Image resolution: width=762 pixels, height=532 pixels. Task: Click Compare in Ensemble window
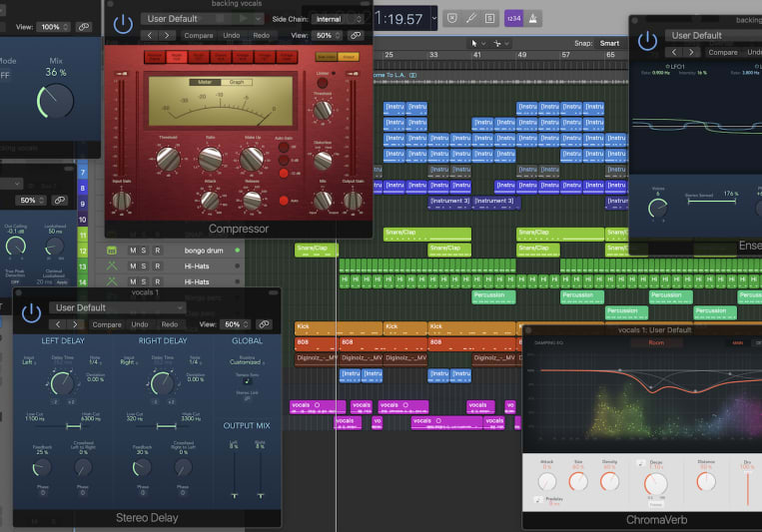point(723,52)
